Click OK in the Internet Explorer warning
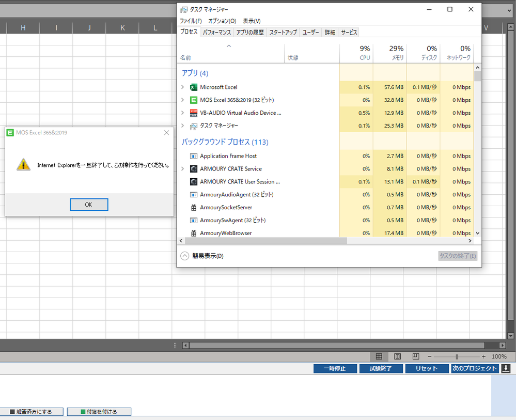516x420 pixels. (x=89, y=205)
